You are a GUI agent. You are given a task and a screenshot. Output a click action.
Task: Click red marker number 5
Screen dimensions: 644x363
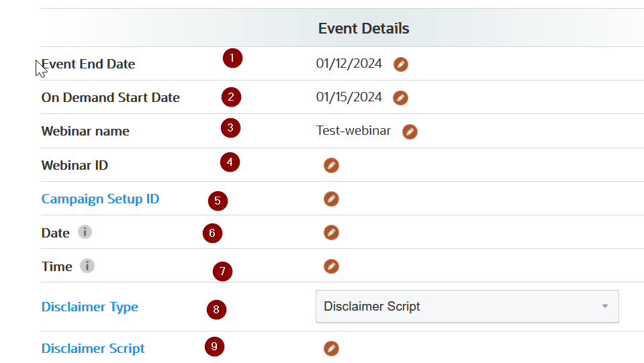[218, 201]
